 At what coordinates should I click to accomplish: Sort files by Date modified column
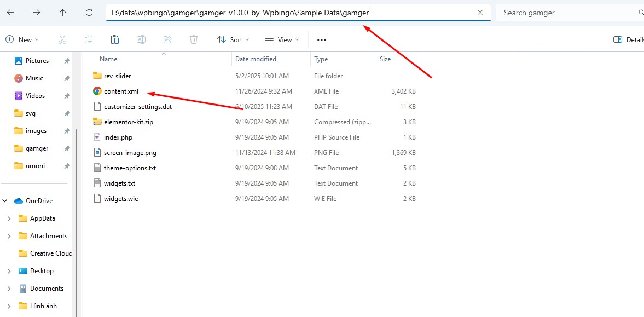pyautogui.click(x=256, y=59)
